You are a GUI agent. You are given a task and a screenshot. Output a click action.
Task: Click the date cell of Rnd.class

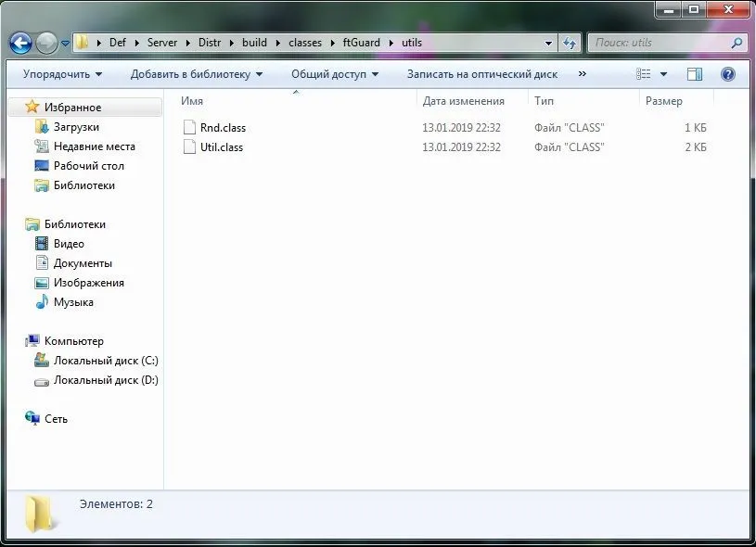[x=461, y=128]
